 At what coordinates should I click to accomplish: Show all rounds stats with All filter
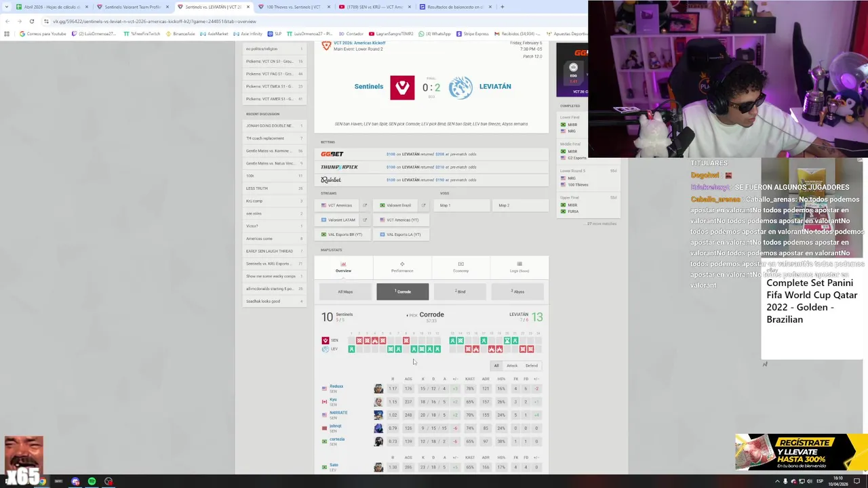click(x=496, y=365)
